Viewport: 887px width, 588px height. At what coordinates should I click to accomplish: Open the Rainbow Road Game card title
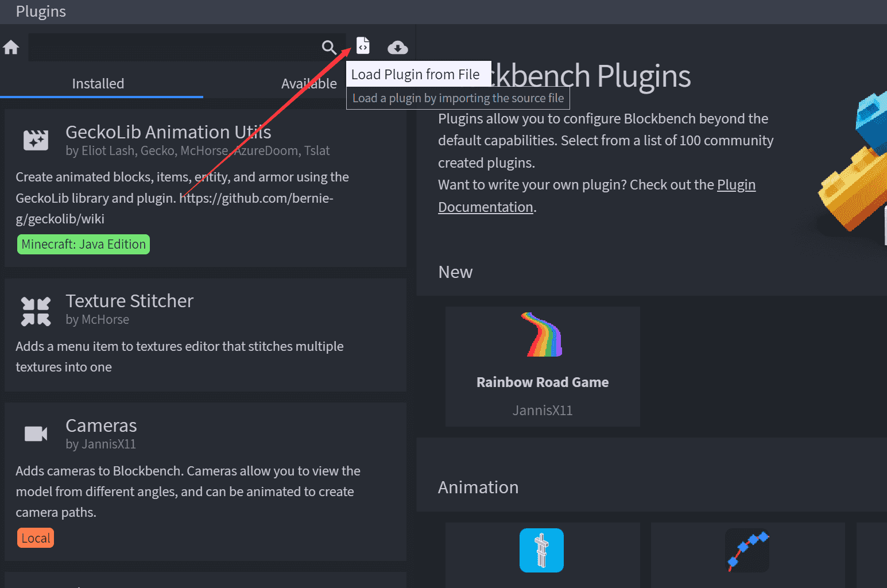point(543,382)
